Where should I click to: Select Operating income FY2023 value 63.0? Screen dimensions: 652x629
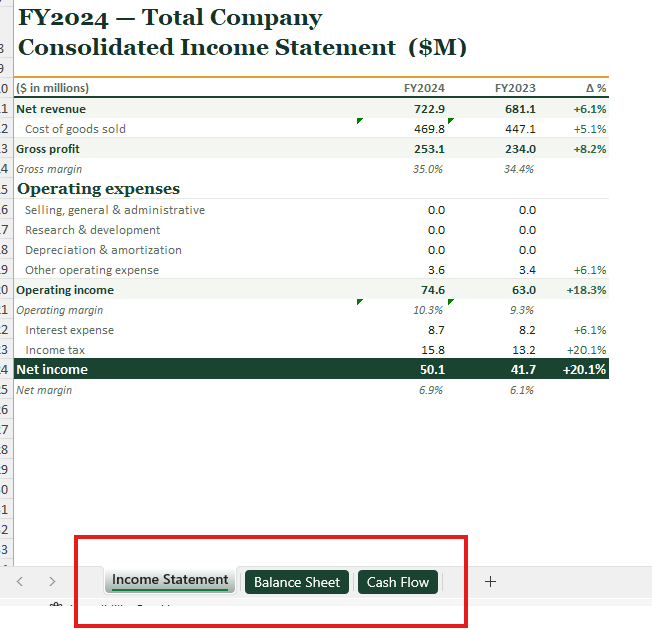click(x=524, y=290)
